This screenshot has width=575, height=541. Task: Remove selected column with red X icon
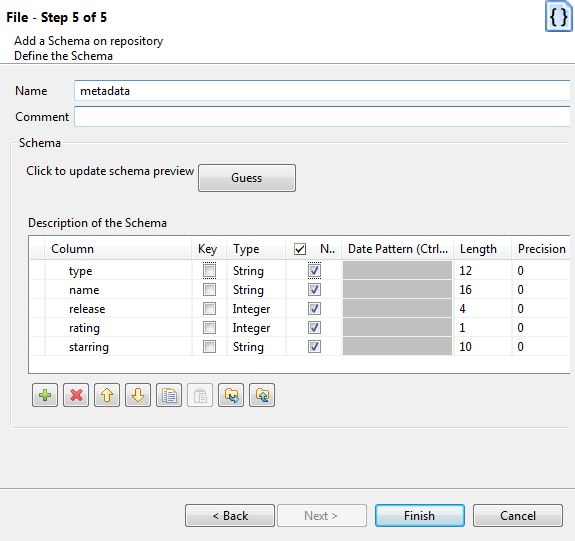(76, 395)
